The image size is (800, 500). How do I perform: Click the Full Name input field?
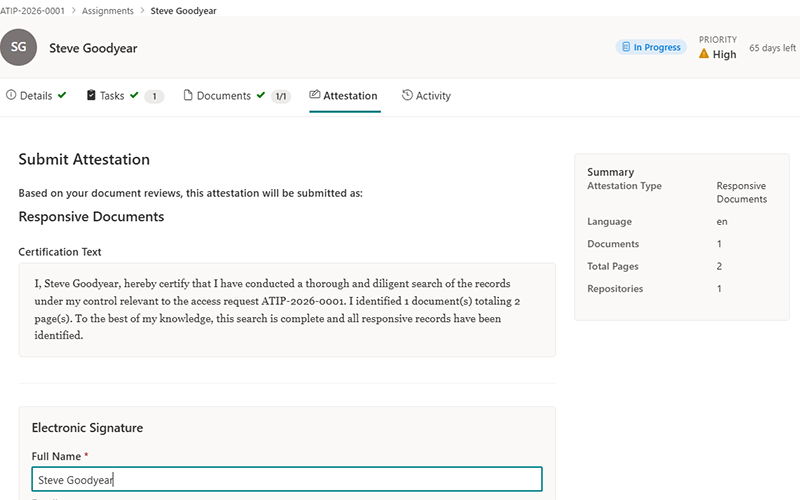[x=286, y=479]
